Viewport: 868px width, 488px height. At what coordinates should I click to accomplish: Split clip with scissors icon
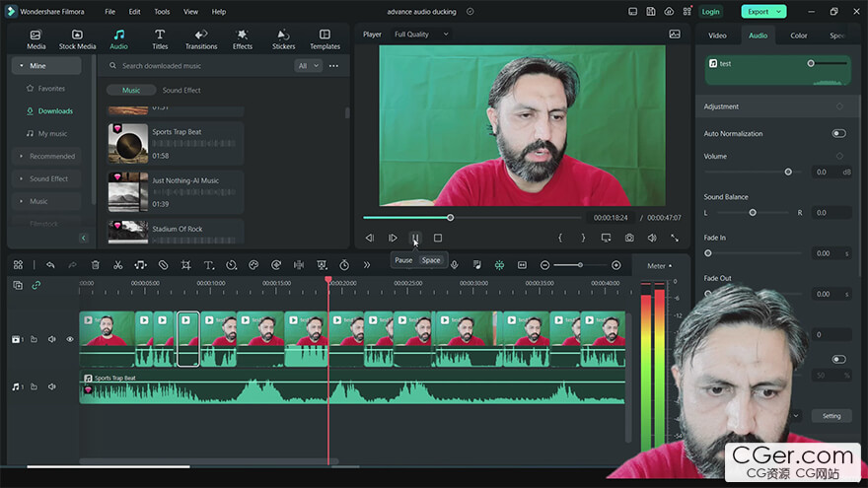click(x=118, y=265)
